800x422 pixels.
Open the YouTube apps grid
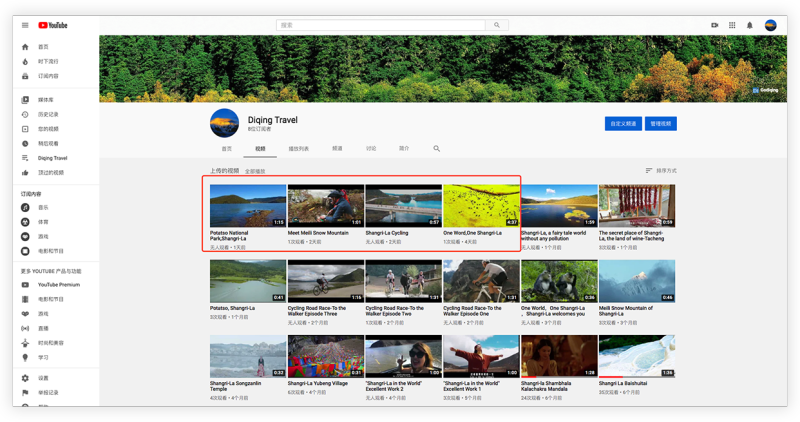732,25
